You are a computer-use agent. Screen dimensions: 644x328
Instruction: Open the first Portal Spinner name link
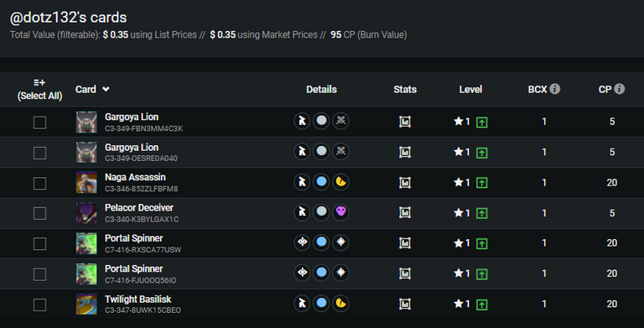pyautogui.click(x=134, y=238)
